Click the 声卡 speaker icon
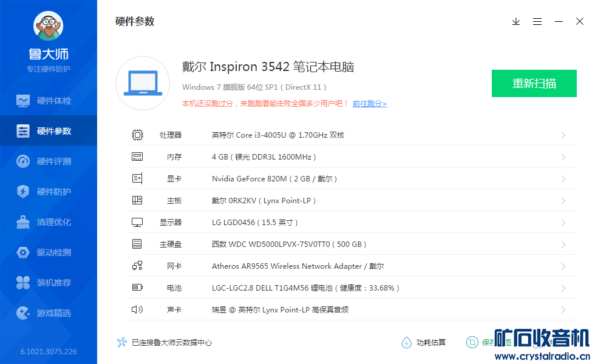 tap(137, 309)
